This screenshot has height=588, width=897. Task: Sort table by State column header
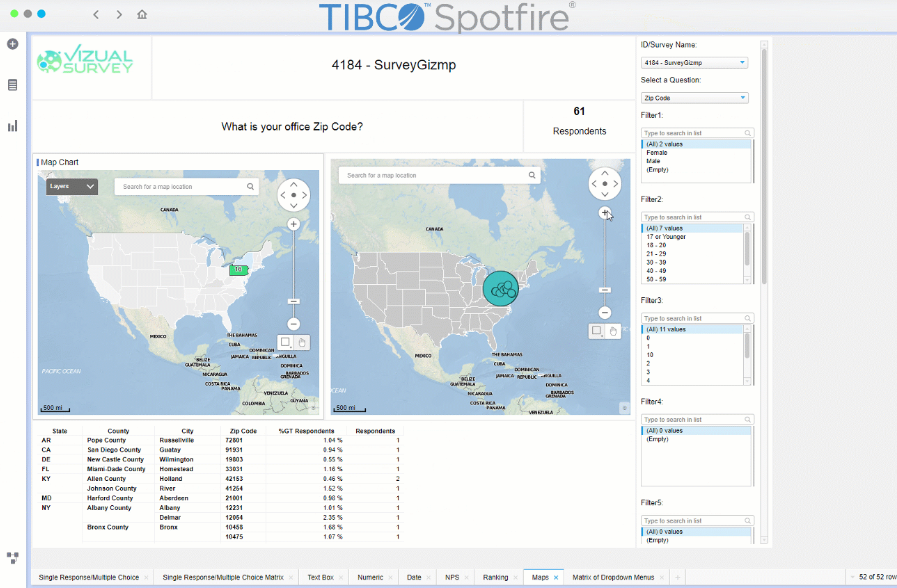[59, 431]
